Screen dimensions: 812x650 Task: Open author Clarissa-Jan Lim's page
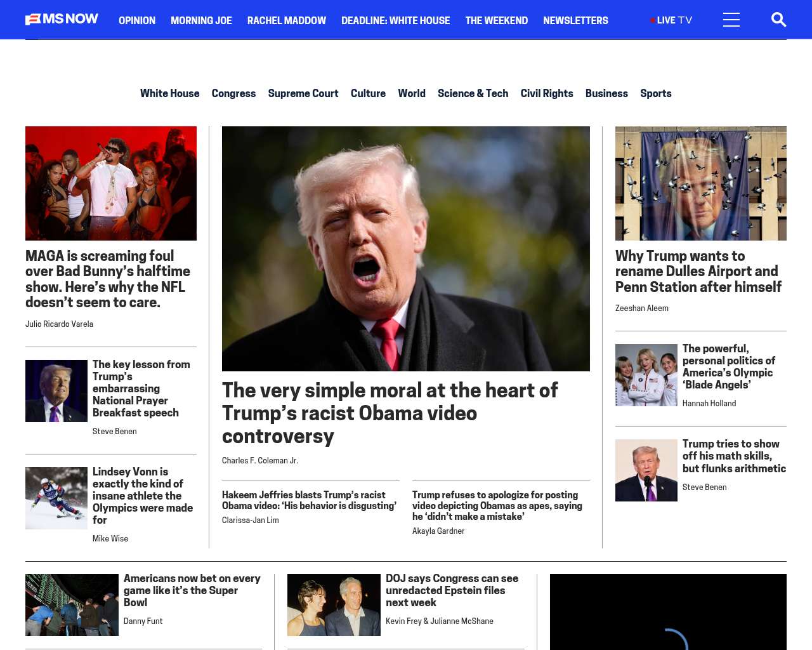point(251,520)
